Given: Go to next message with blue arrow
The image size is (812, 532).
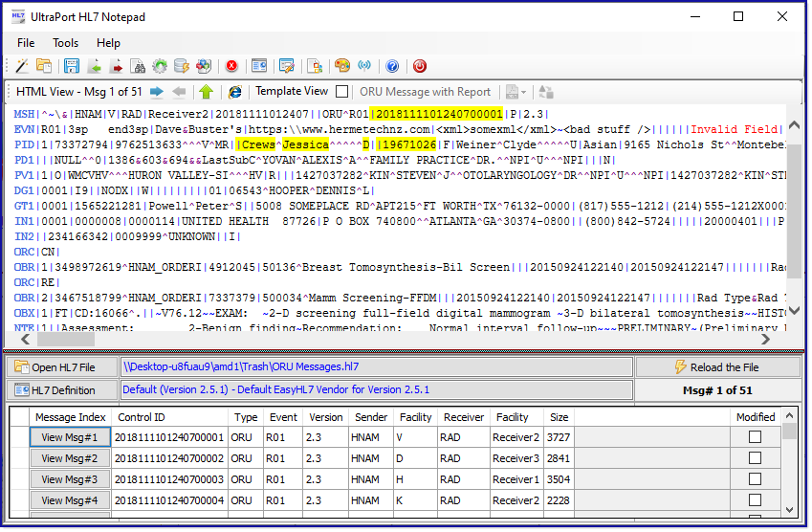Looking at the screenshot, I should tap(157, 92).
